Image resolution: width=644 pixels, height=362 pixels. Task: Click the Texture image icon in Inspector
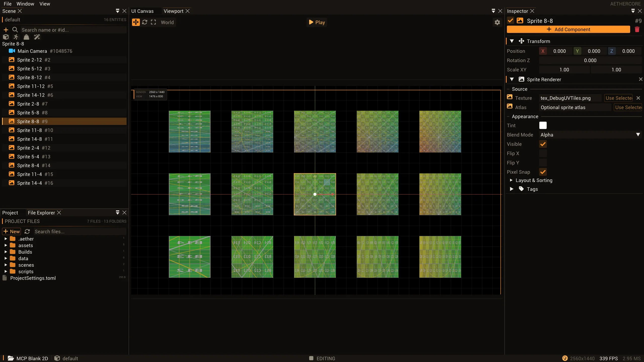[510, 97]
